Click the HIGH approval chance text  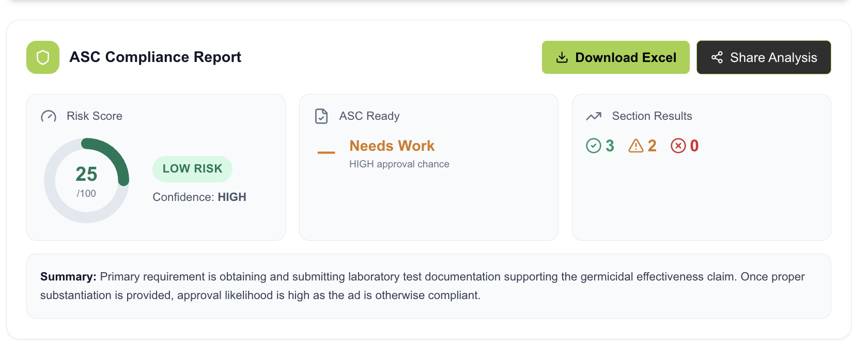pyautogui.click(x=399, y=164)
